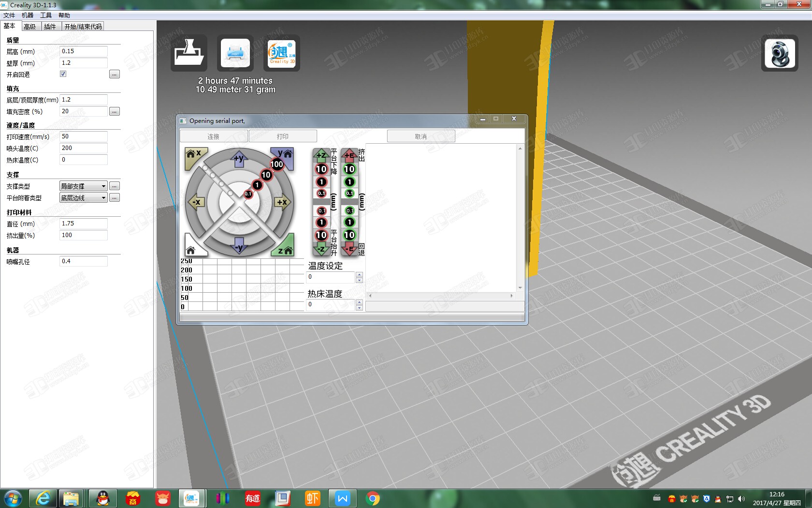Open the Windows Start menu
This screenshot has width=812, height=508.
13,498
